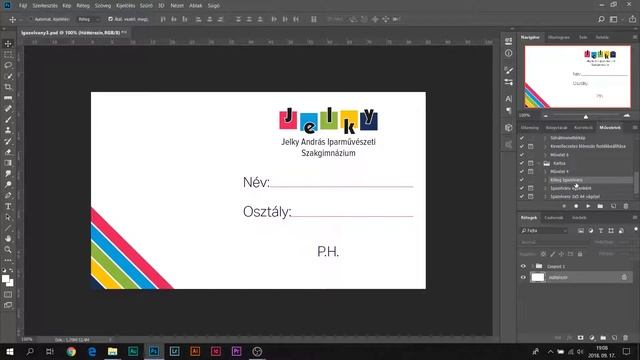Select the Eraser tool
The height and width of the screenshot is (360, 640).
click(x=8, y=152)
